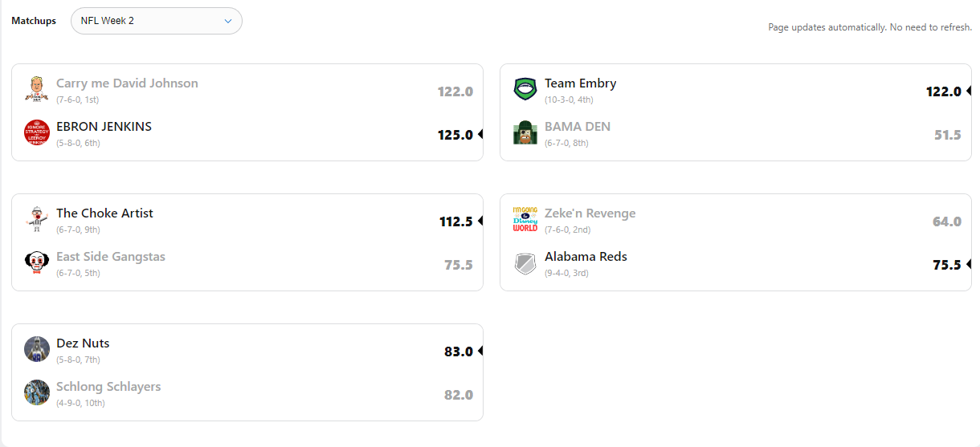Click Zeke'n Revenge Disney World logo

coord(525,219)
